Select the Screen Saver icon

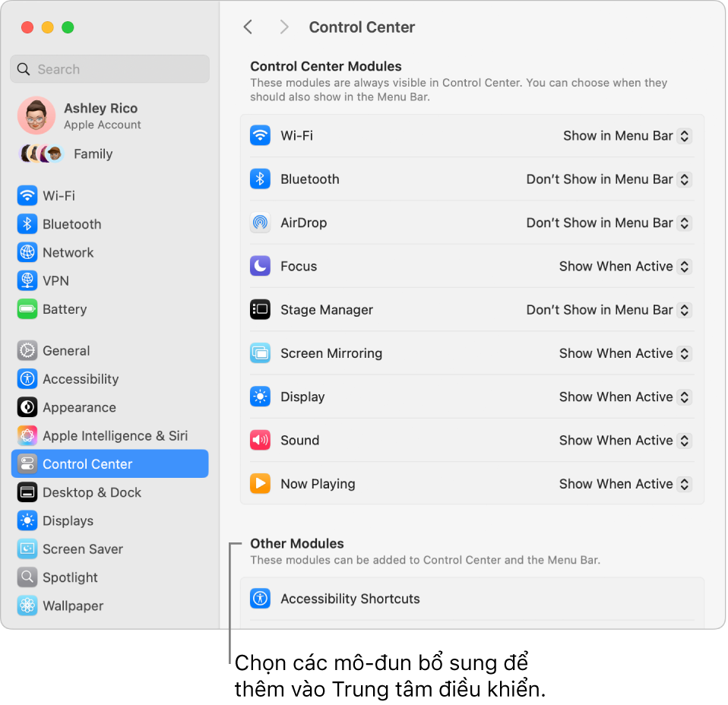[27, 549]
